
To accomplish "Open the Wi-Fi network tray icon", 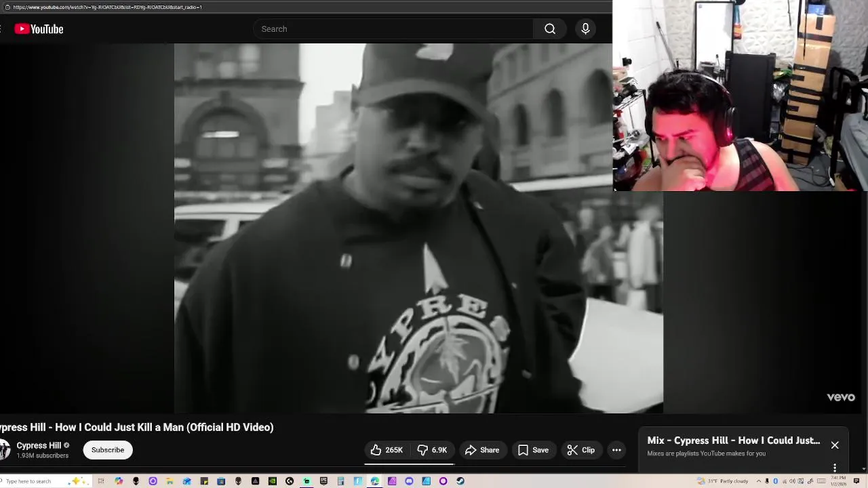I will pos(785,481).
